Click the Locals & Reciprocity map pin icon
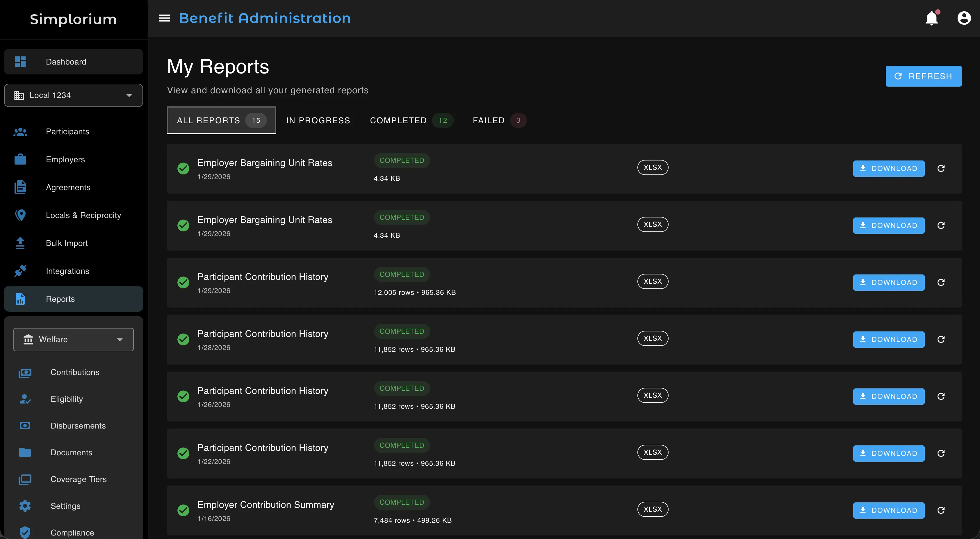This screenshot has width=980, height=539. (20, 215)
